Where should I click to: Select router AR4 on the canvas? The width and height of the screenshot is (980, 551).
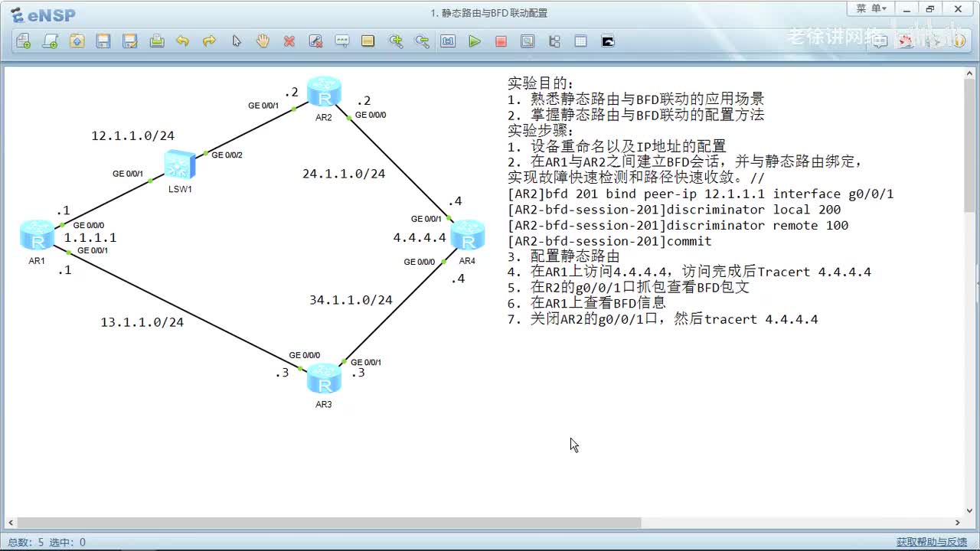(467, 235)
